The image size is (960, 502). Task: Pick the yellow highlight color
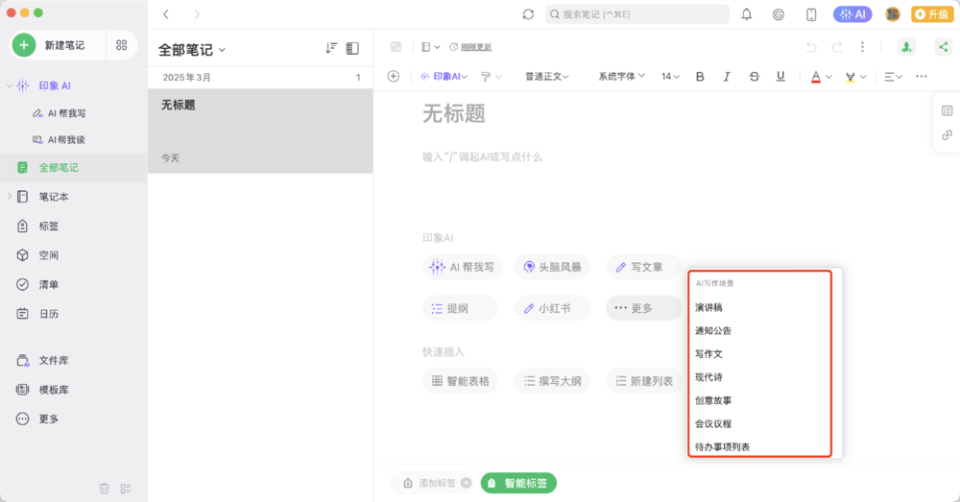(x=850, y=77)
